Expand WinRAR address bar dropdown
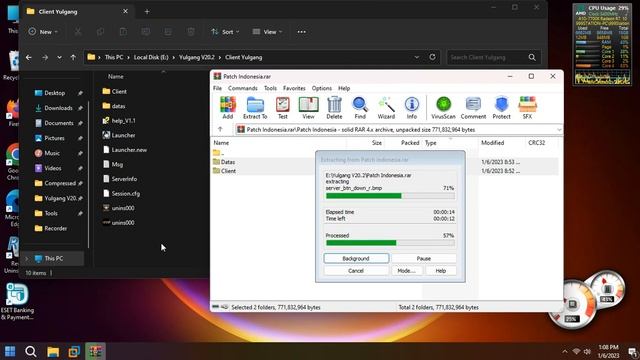The width and height of the screenshot is (640, 360). [559, 129]
